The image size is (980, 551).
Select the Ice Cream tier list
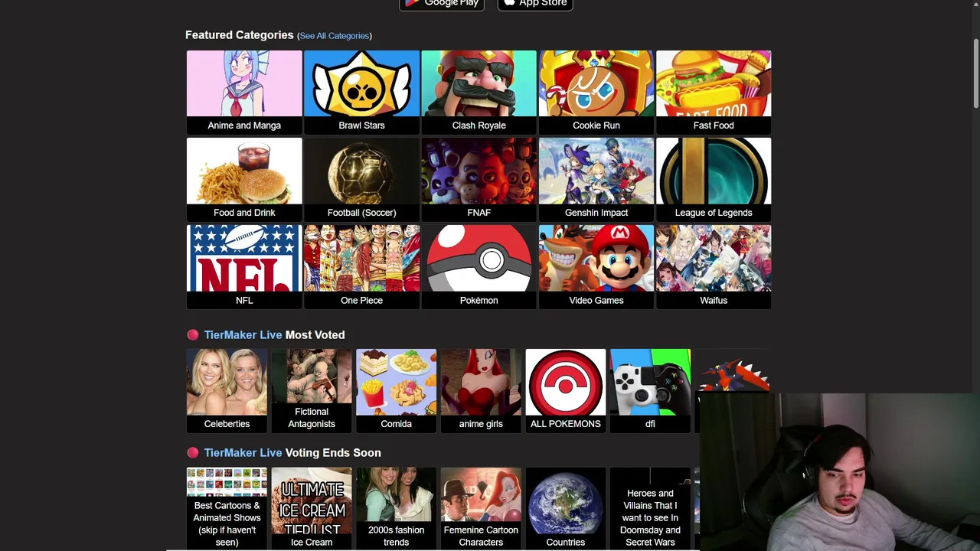[x=312, y=509]
